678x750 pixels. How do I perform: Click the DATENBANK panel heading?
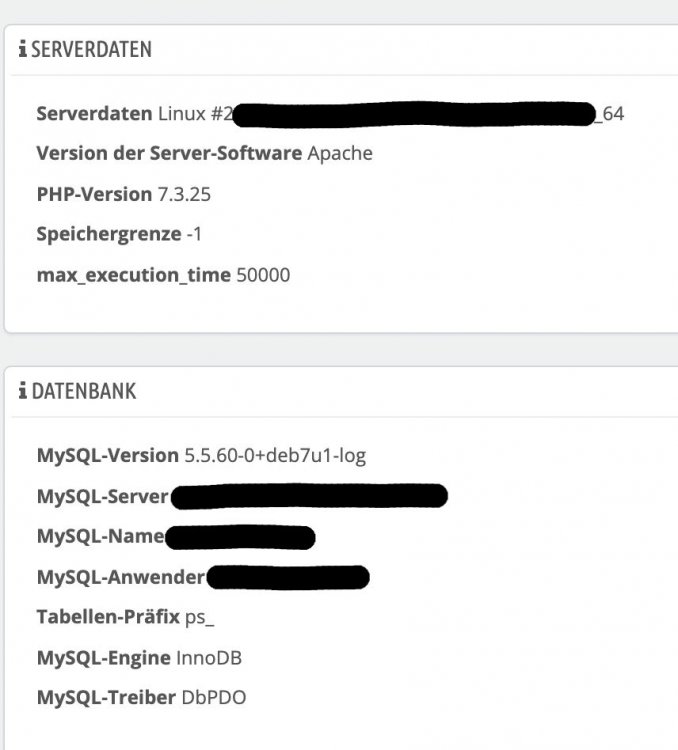pos(84,392)
